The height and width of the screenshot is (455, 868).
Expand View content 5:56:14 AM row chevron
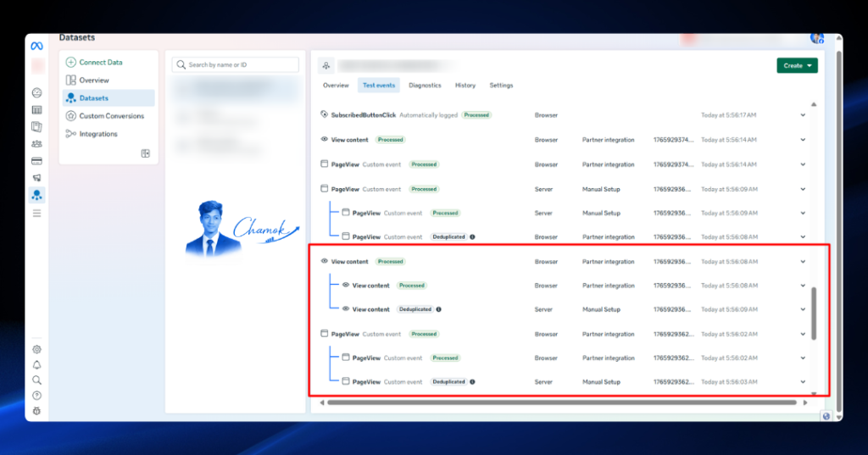click(803, 140)
